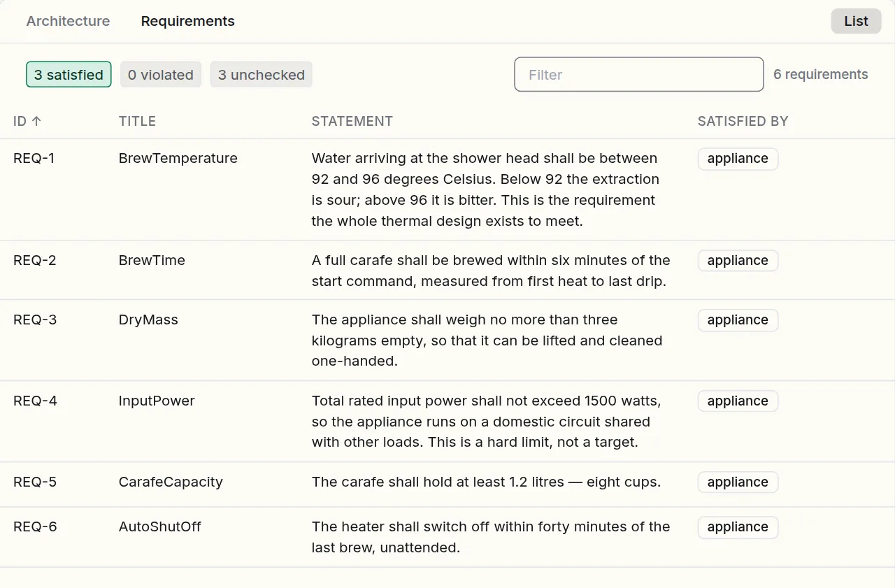Click the InputPower title
The width and height of the screenshot is (895, 588).
tap(157, 401)
